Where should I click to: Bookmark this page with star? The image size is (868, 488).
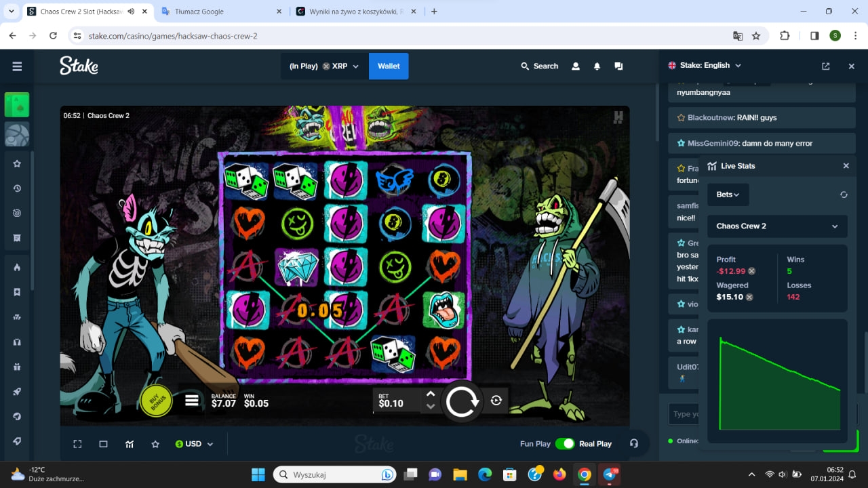click(x=756, y=36)
